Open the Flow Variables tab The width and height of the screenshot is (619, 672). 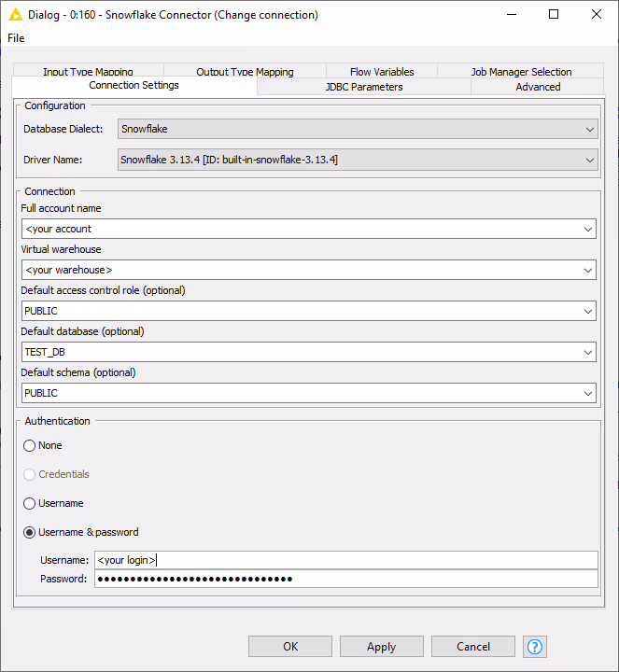coord(381,72)
